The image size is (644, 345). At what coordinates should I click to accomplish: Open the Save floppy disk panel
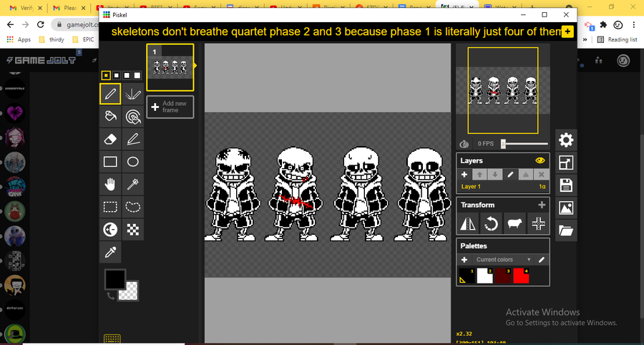pos(565,185)
